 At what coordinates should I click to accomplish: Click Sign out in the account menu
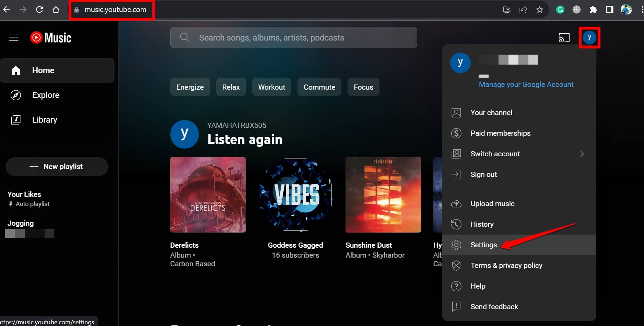(x=483, y=174)
